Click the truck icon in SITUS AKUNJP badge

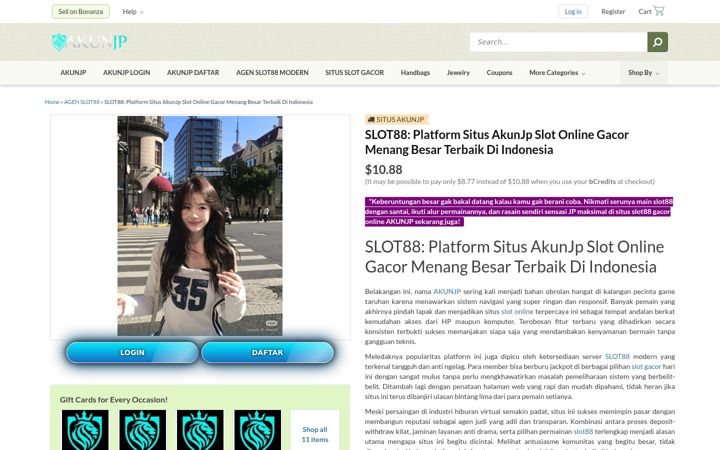click(371, 119)
